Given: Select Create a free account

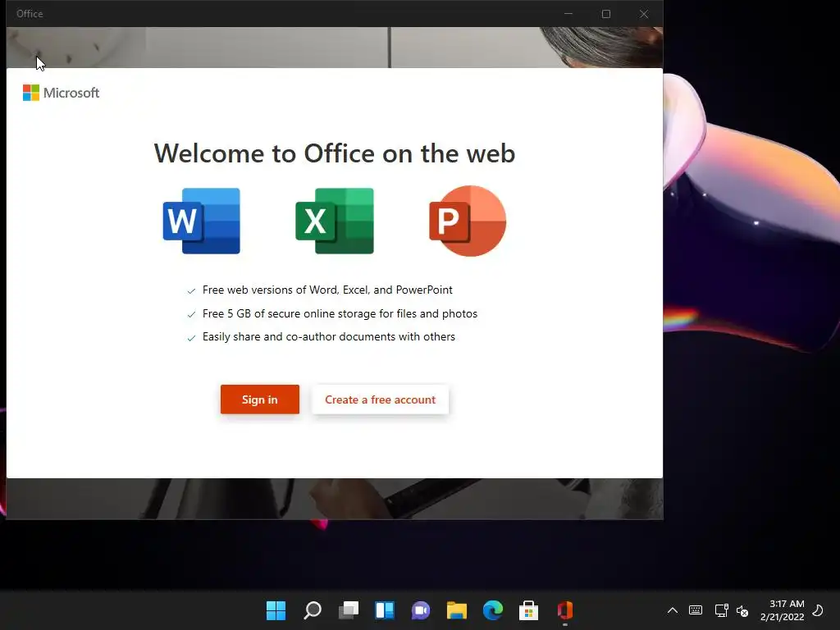Looking at the screenshot, I should point(381,399).
